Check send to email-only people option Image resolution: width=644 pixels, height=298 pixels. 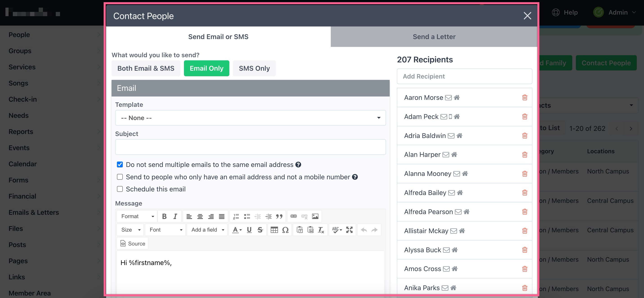click(120, 177)
